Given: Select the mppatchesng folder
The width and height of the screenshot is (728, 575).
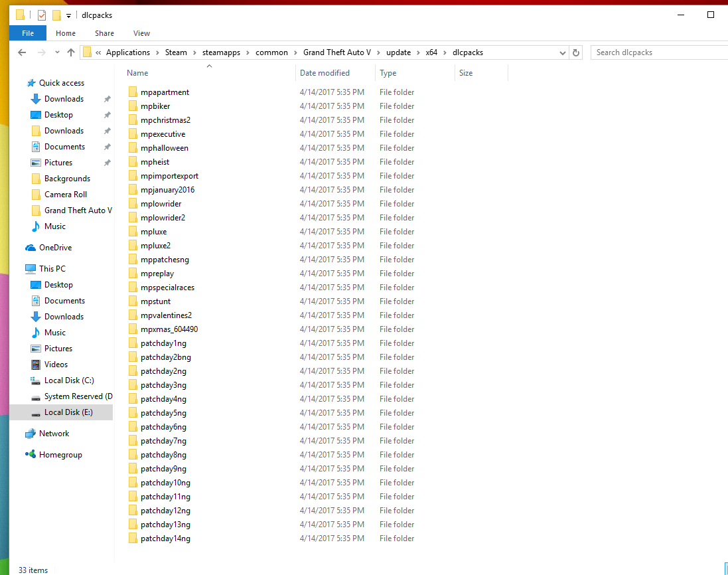Looking at the screenshot, I should tap(165, 259).
